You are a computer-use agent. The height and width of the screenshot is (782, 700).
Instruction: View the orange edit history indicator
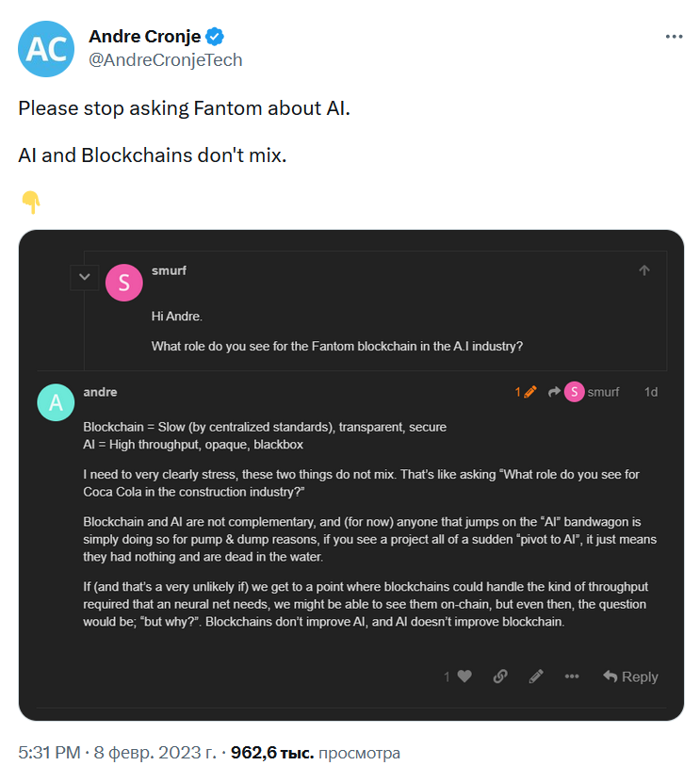point(526,392)
